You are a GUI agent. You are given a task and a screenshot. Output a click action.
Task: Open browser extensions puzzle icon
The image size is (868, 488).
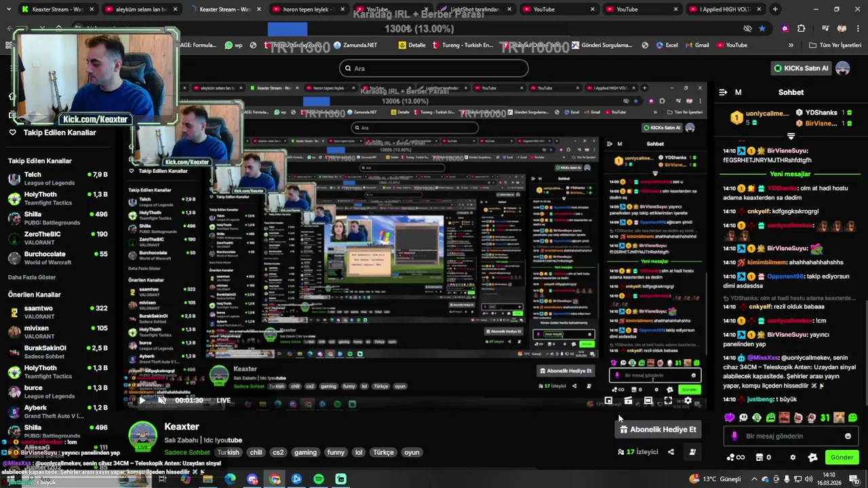[x=801, y=28]
